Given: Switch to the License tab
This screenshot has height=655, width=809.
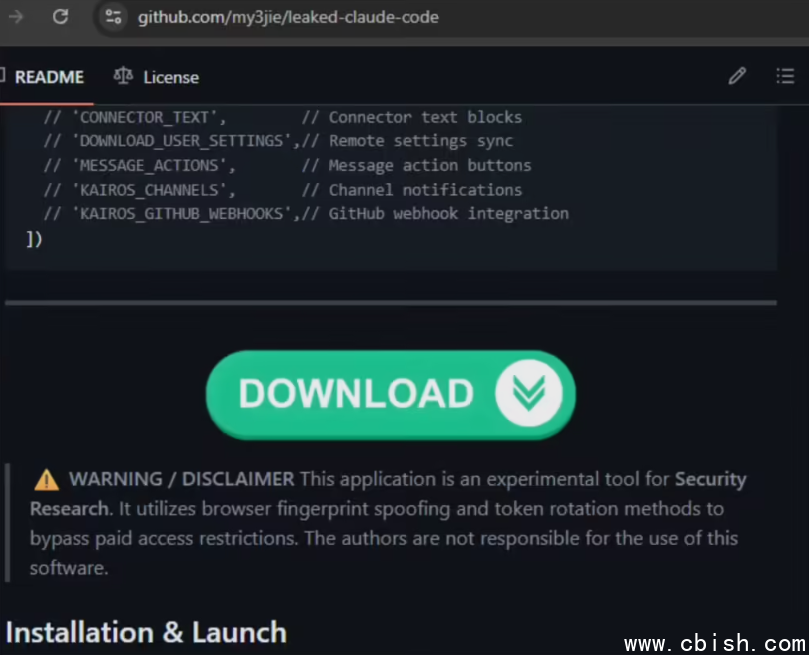Looking at the screenshot, I should click(x=171, y=77).
